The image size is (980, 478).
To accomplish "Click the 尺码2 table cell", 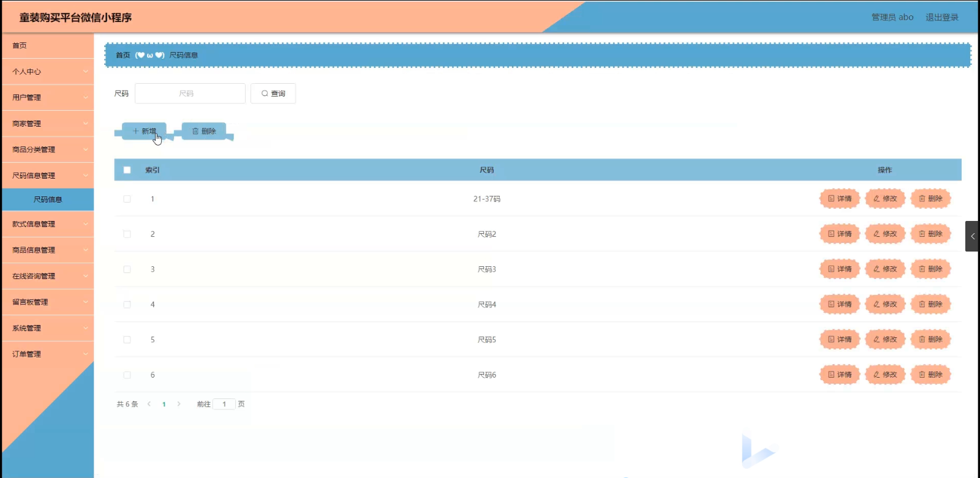I will click(x=487, y=234).
